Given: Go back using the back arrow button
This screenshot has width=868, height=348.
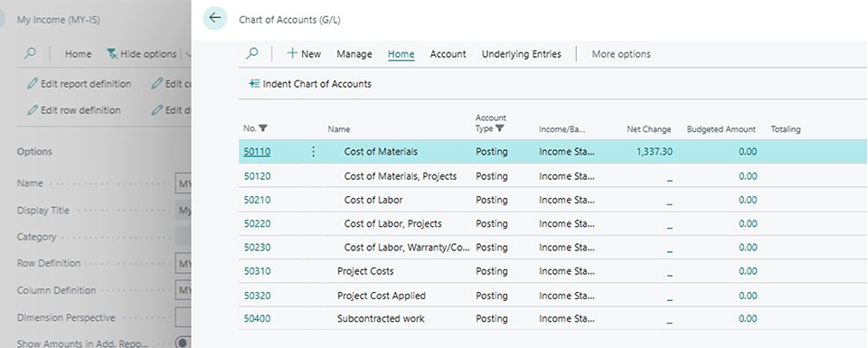Looking at the screenshot, I should (x=215, y=18).
